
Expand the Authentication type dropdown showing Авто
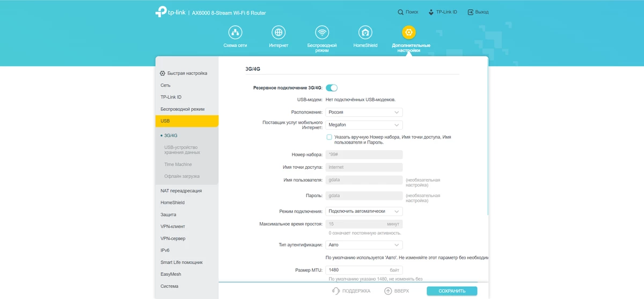[364, 245]
